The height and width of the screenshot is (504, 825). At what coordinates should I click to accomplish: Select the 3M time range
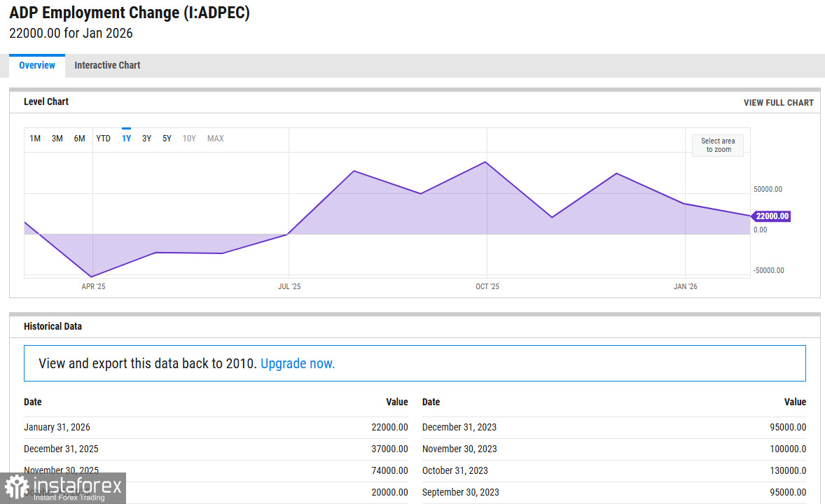click(x=57, y=139)
